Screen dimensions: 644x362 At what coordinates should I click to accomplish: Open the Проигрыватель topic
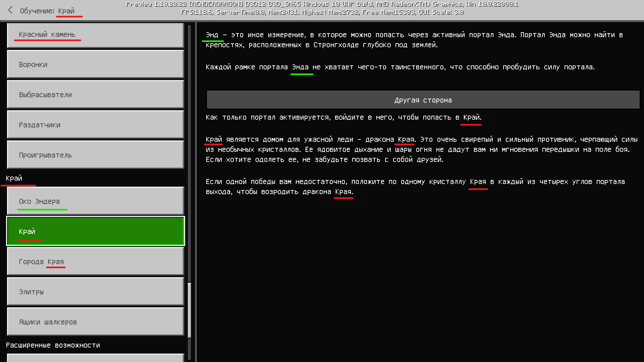click(95, 155)
